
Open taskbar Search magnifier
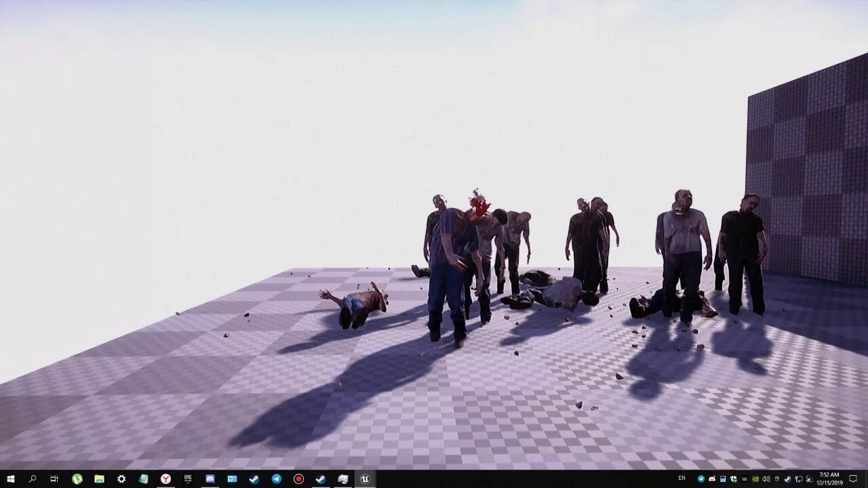coord(33,479)
